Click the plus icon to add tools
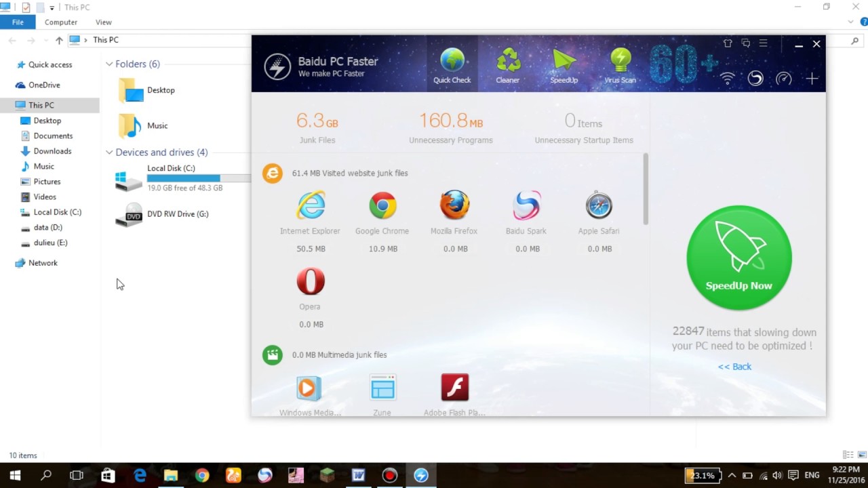Viewport: 868px width, 488px height. click(812, 79)
